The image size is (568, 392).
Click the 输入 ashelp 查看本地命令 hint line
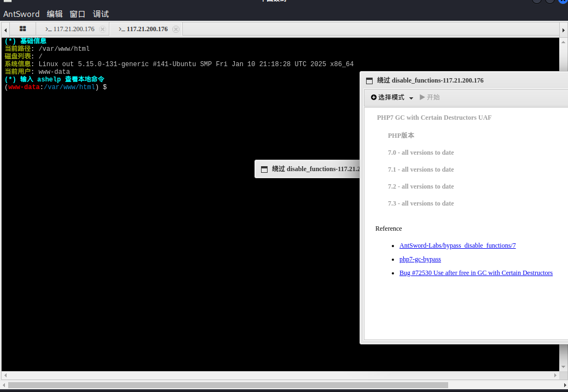(x=54, y=79)
